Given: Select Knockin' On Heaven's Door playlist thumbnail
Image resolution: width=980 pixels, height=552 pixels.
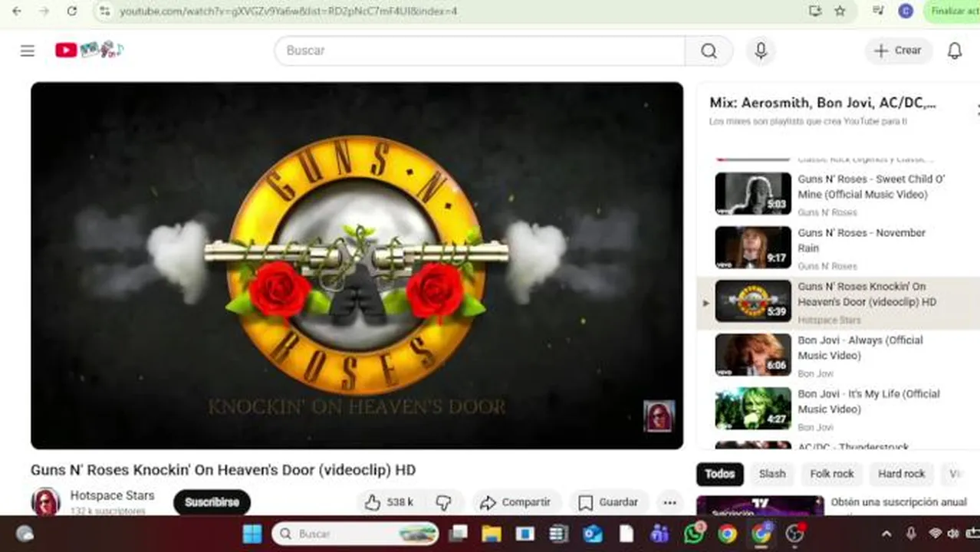Looking at the screenshot, I should (x=753, y=301).
